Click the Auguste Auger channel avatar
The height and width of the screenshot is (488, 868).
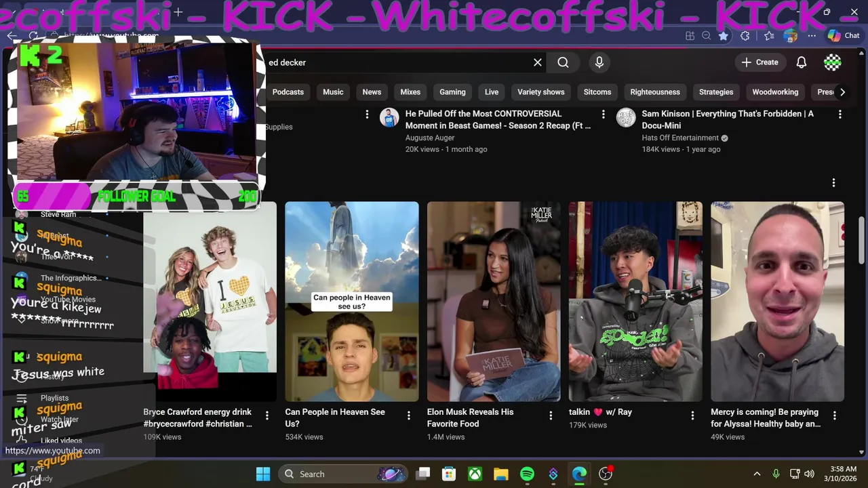[x=389, y=118]
